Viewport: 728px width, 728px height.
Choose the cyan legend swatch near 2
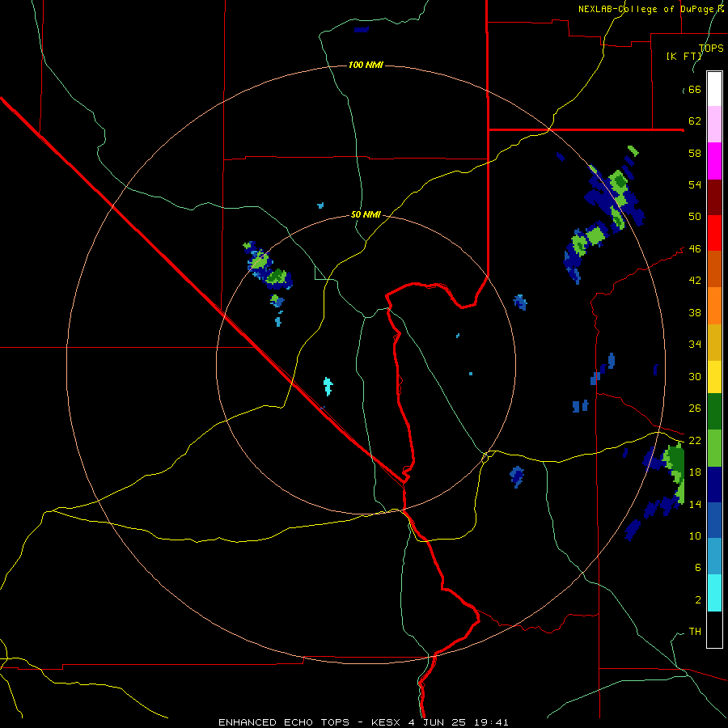coord(714,593)
